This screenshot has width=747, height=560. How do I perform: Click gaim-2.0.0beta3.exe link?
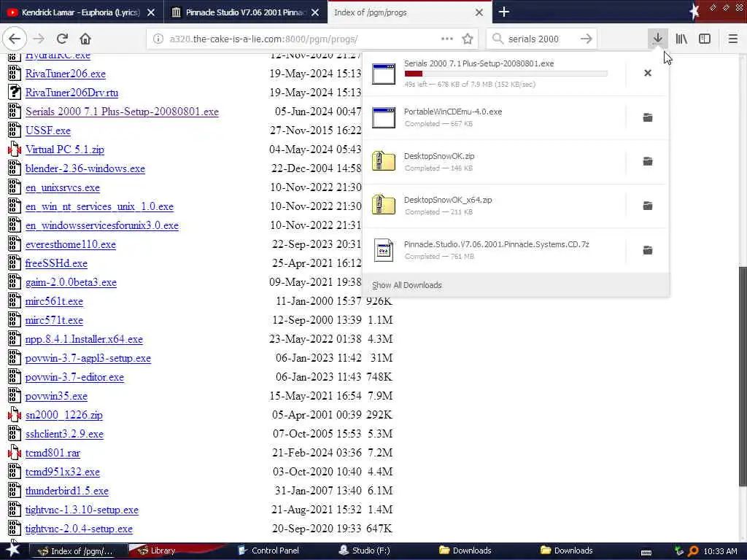click(71, 282)
